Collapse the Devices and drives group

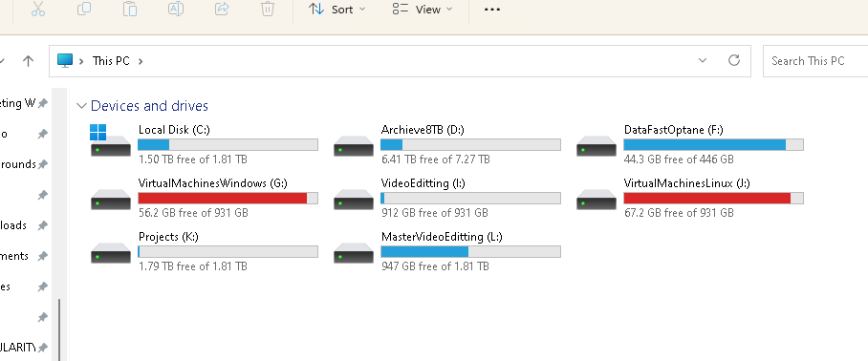(x=81, y=106)
